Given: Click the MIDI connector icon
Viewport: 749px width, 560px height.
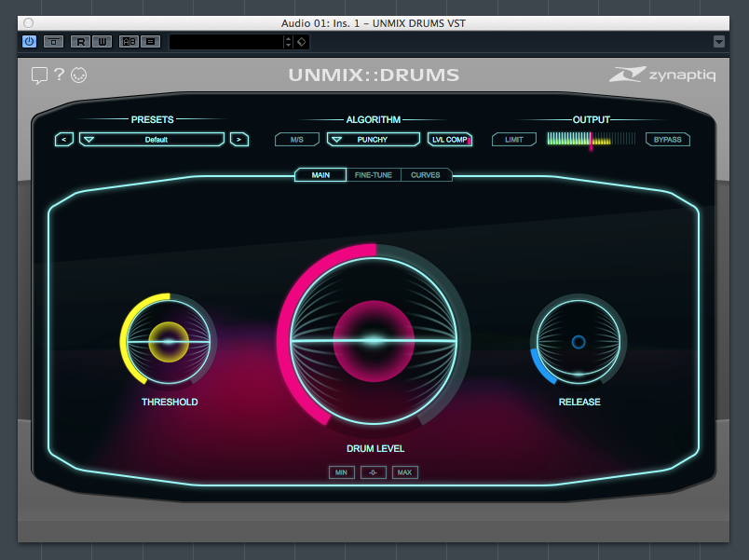Looking at the screenshot, I should coord(78,75).
